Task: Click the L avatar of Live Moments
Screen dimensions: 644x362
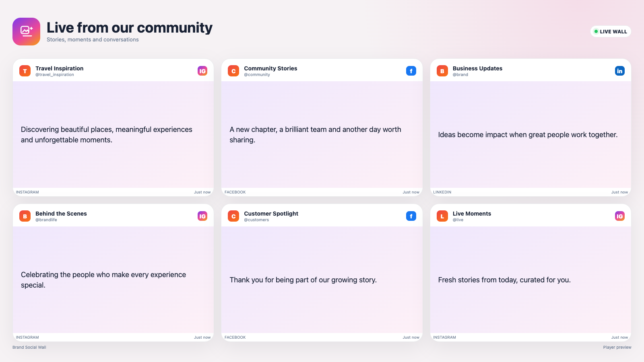Action: click(x=442, y=216)
